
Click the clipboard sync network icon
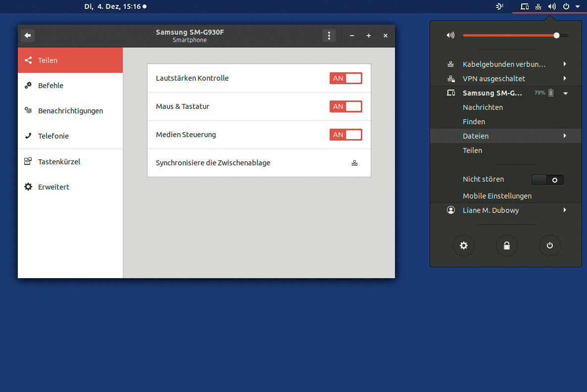tap(354, 163)
